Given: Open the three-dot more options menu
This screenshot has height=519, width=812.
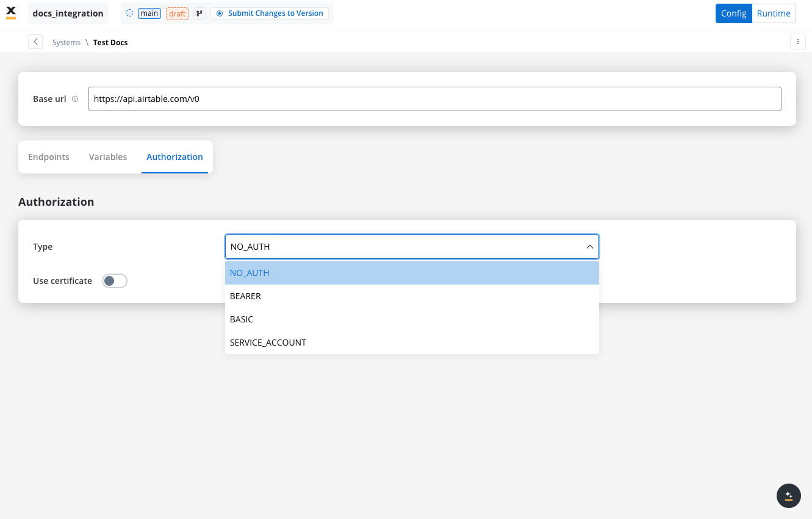Looking at the screenshot, I should pyautogui.click(x=798, y=42).
